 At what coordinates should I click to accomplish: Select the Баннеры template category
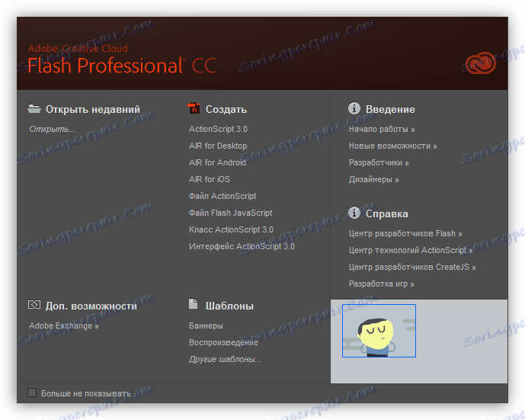(206, 325)
